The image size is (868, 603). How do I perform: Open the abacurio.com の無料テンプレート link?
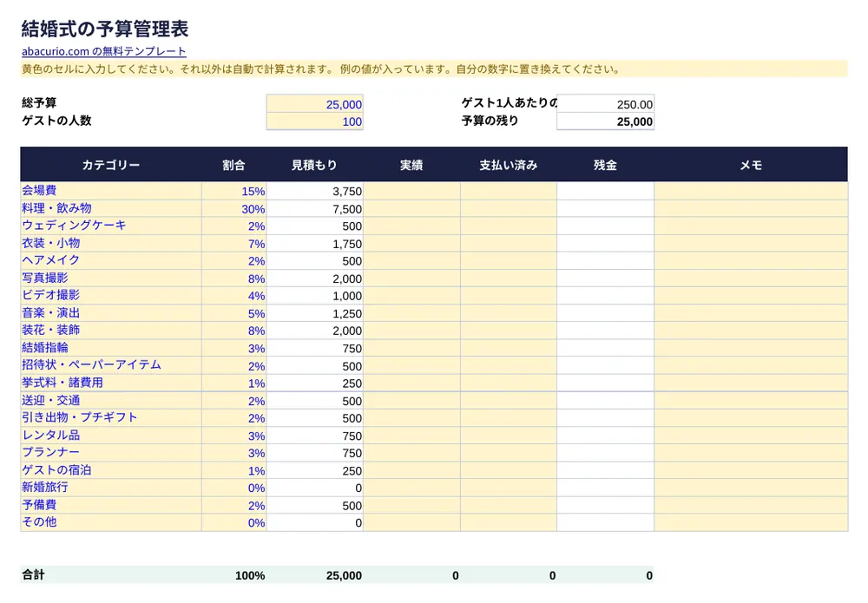click(x=103, y=51)
